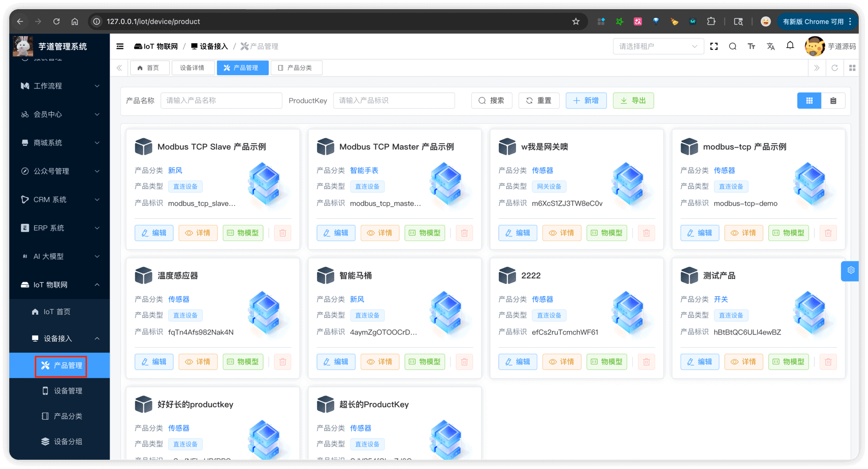Toggle the sidebar collapse hamburger icon
The width and height of the screenshot is (868, 469).
tap(120, 46)
